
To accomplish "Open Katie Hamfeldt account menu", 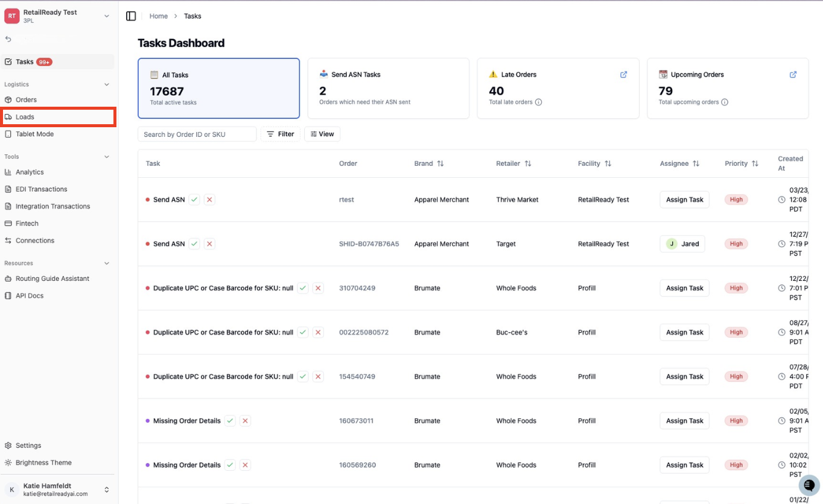I will (x=58, y=490).
